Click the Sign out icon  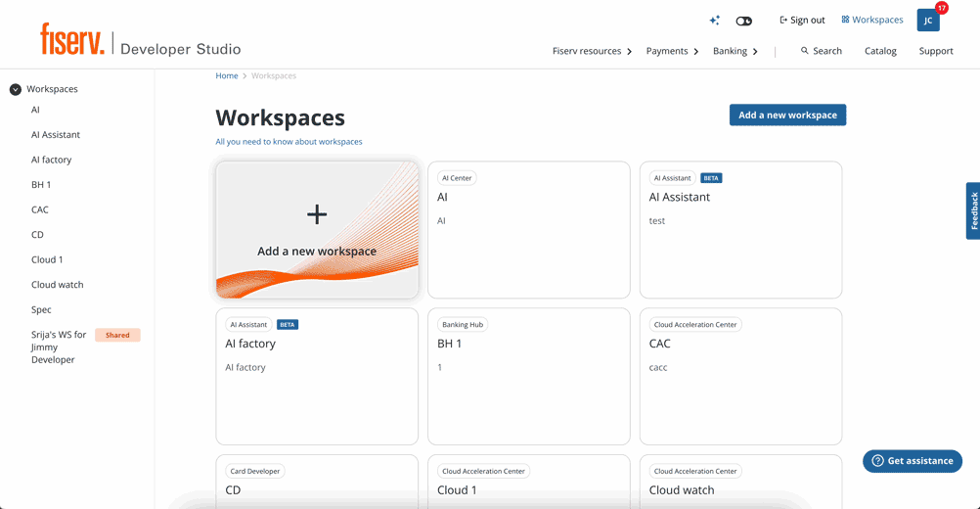(783, 21)
